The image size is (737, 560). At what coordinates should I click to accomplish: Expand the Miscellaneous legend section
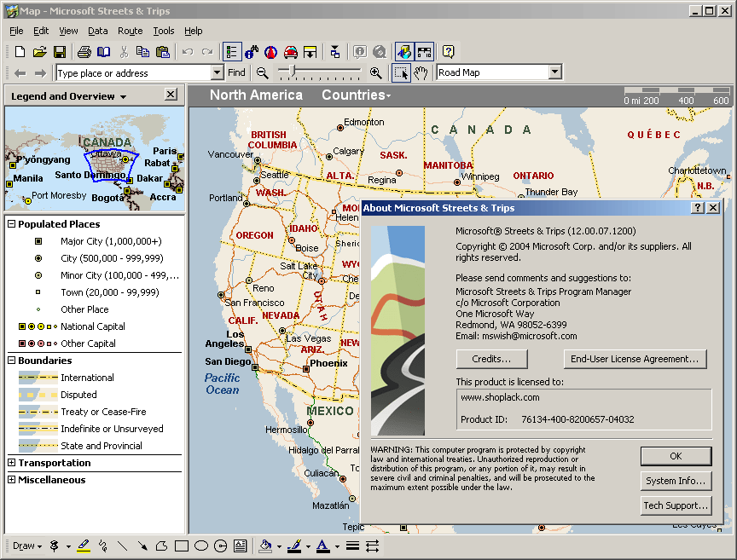click(12, 480)
